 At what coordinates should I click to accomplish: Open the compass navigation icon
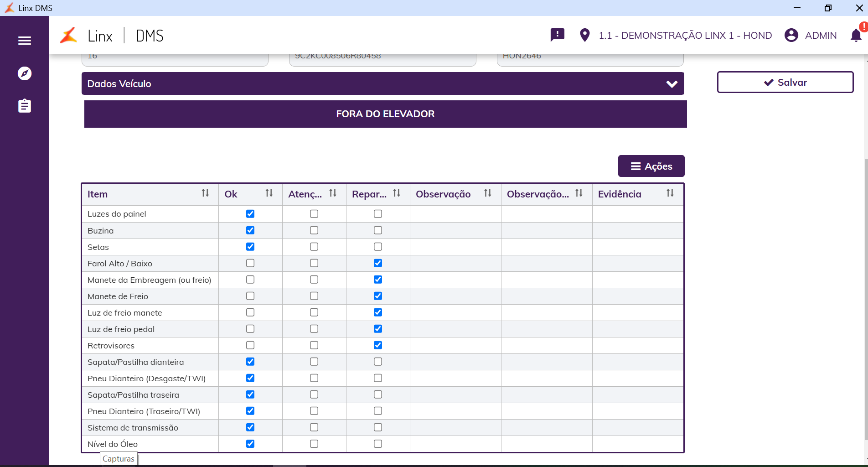coord(25,73)
